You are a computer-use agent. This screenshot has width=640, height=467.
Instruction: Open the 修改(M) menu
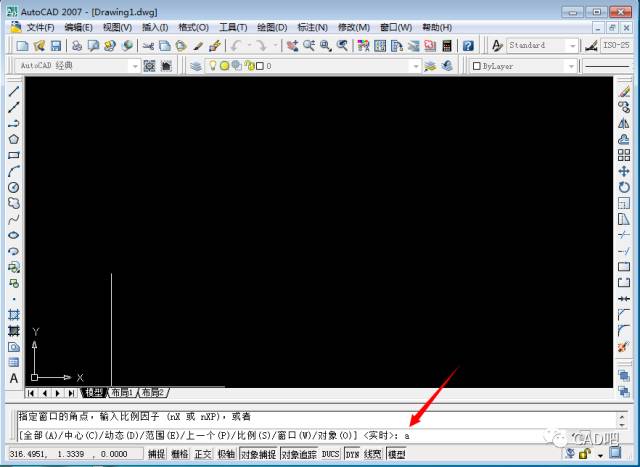coord(354,27)
